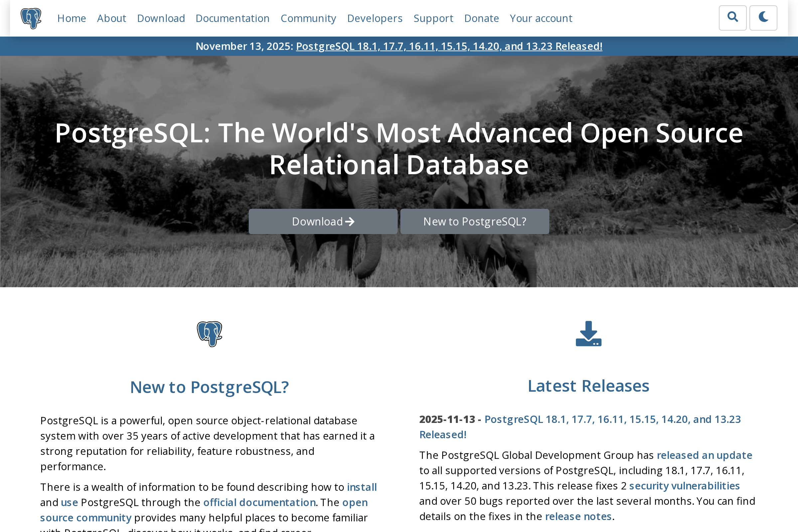Image resolution: width=798 pixels, height=532 pixels.
Task: Open the Documentation menu
Action: [232, 18]
